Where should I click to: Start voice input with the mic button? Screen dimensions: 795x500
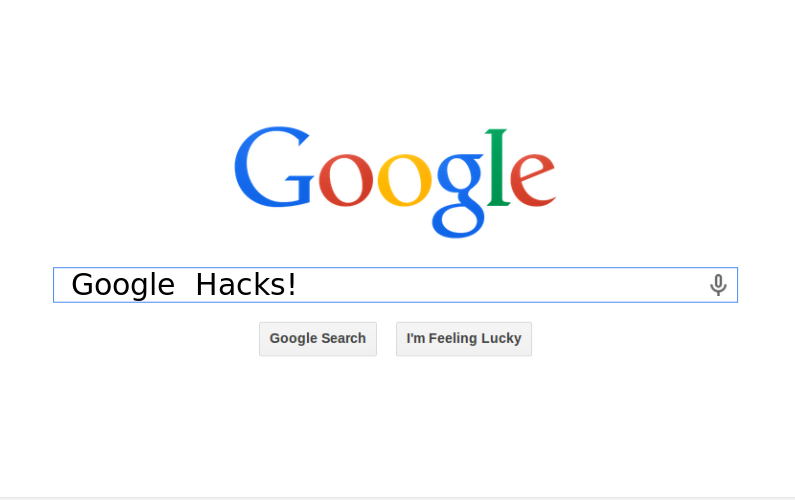click(x=718, y=285)
